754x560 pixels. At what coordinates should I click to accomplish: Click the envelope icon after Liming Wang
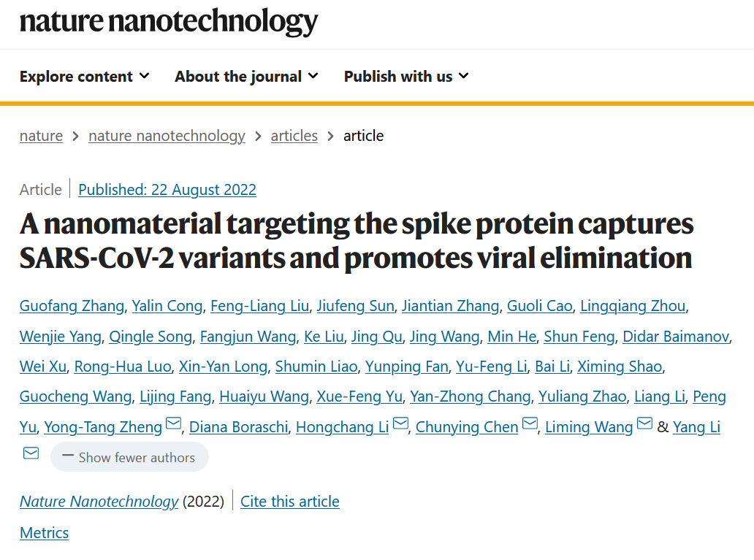(644, 424)
